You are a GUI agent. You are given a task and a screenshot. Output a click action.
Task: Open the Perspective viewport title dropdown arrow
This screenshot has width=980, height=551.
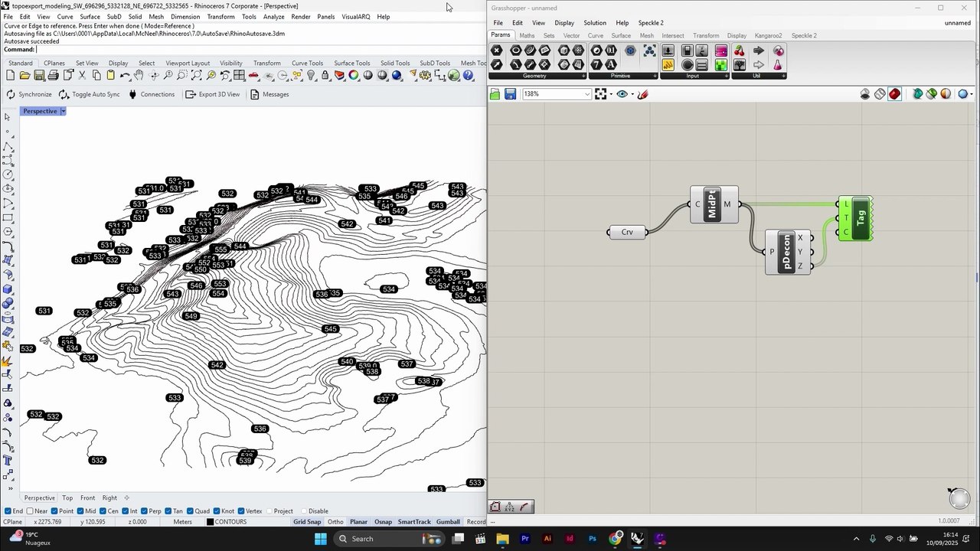63,111
